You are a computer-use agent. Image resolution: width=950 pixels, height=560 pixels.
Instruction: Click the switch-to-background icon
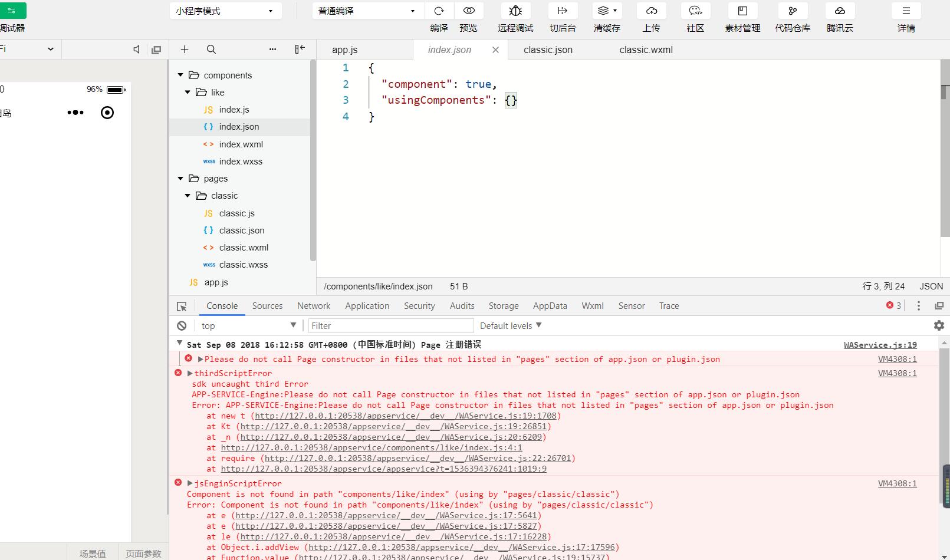coord(563,11)
